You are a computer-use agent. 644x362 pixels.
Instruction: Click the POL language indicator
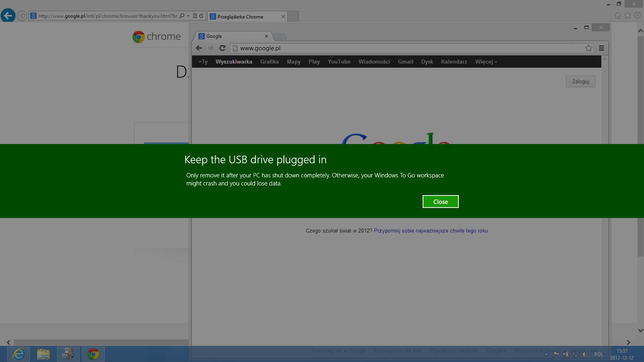pyautogui.click(x=599, y=354)
